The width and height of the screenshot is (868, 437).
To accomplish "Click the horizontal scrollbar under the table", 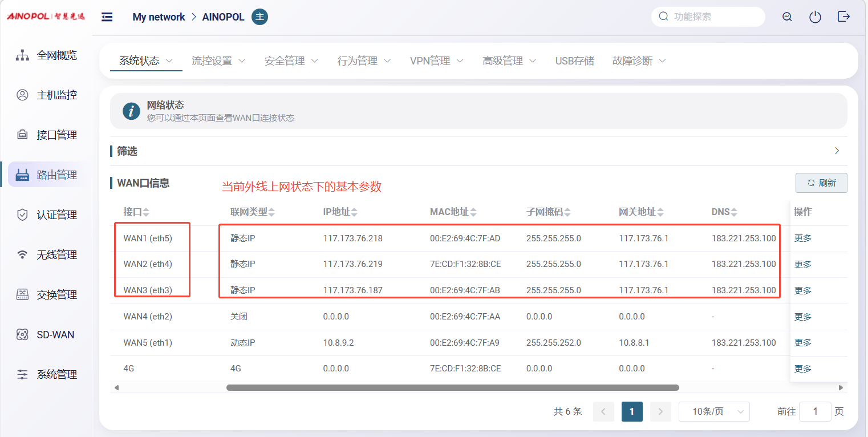I will click(x=452, y=387).
